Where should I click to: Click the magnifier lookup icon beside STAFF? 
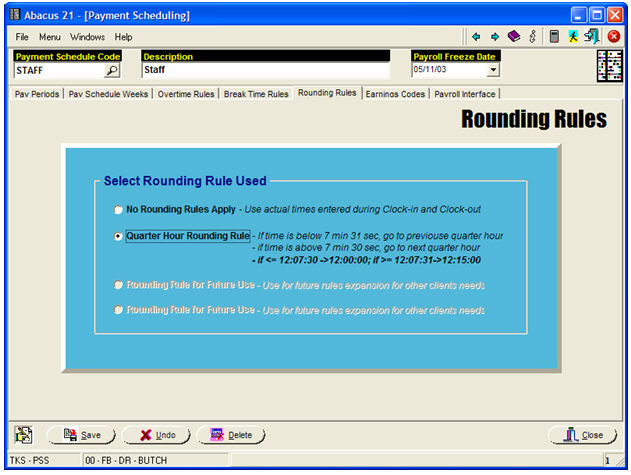[111, 71]
